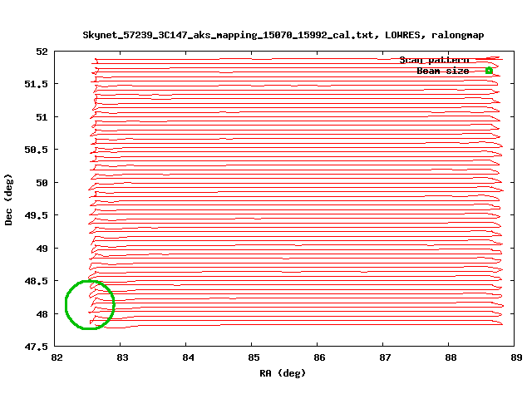
Task: Click the x-axis tick label 88
Action: coord(451,357)
